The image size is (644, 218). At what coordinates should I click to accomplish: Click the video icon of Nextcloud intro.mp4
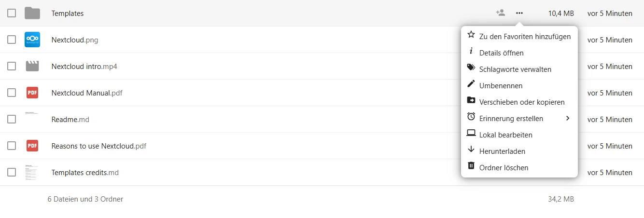point(32,66)
